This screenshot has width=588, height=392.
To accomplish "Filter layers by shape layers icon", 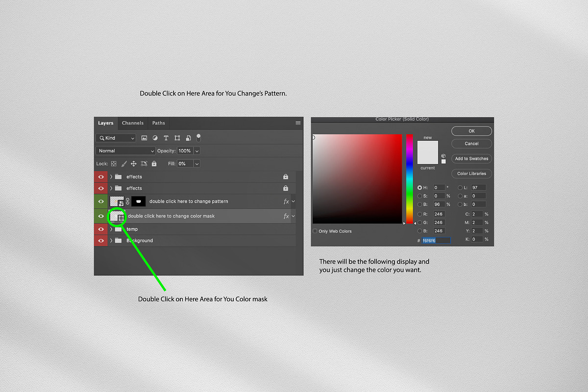I will (x=177, y=138).
